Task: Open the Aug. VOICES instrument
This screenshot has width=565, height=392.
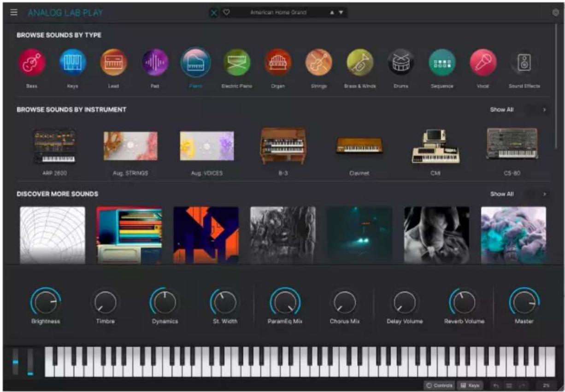Action: point(207,146)
